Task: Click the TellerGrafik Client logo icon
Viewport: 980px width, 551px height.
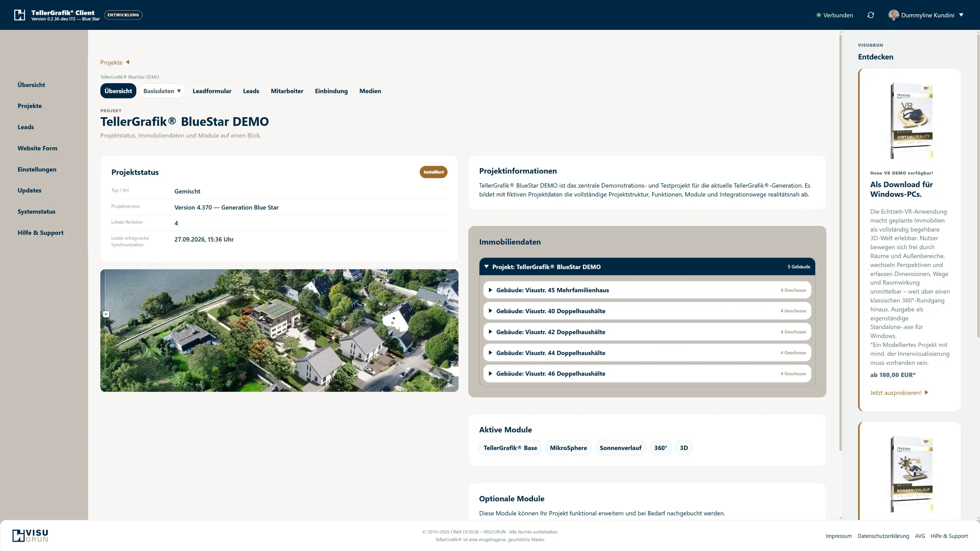Action: [20, 15]
